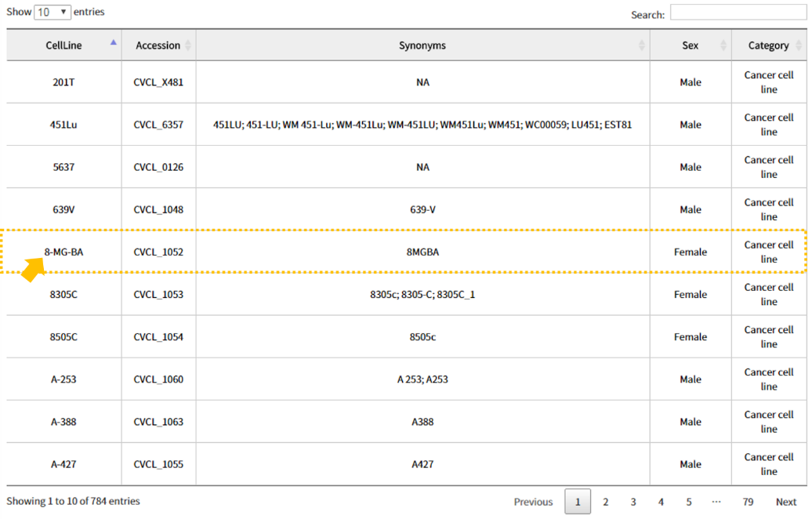Click accession CVCL_1053
This screenshot has height=519, width=812.
pyautogui.click(x=158, y=295)
